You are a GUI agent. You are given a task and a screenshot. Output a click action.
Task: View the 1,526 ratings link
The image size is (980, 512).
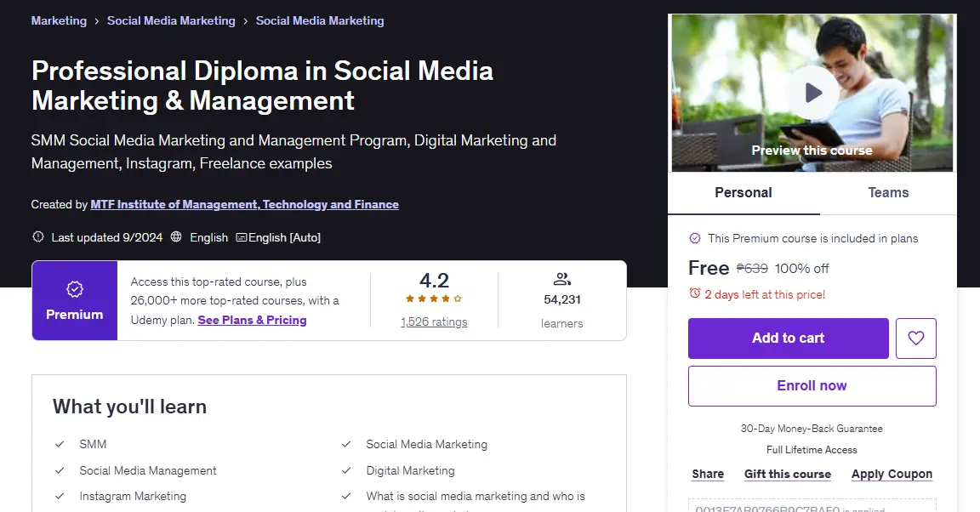pos(434,322)
